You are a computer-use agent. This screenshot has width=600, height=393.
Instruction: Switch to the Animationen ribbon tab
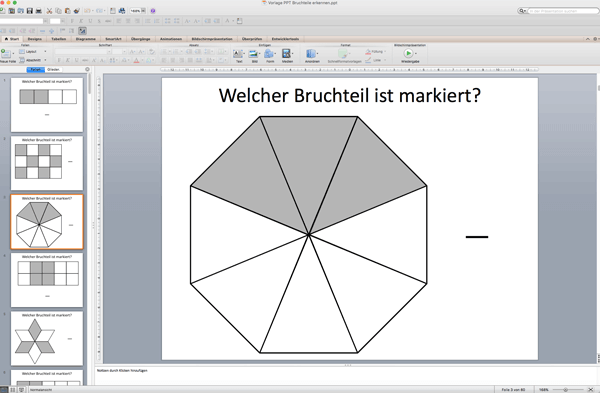coord(171,39)
